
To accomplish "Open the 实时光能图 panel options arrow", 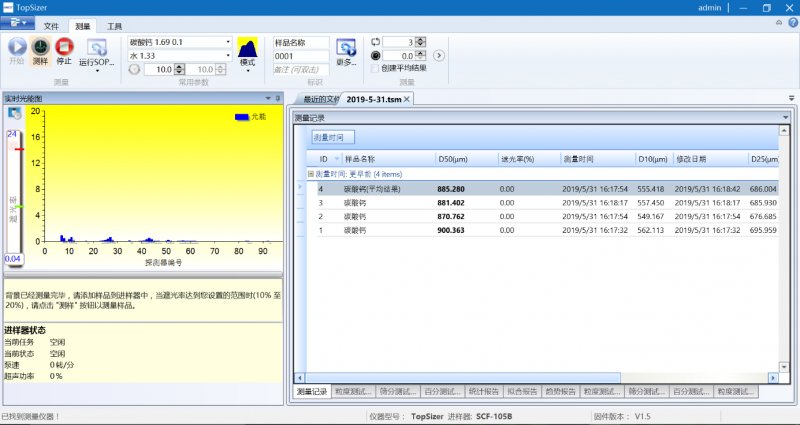I will [x=268, y=98].
